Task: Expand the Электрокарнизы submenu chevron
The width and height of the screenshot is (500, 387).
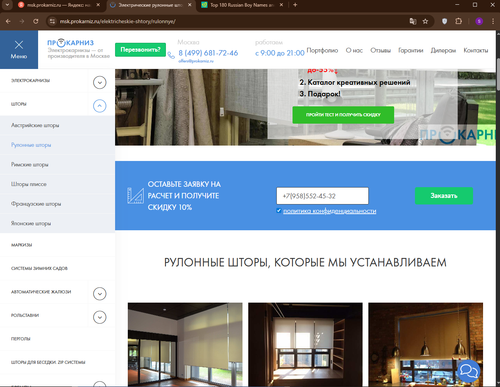Action: click(99, 82)
